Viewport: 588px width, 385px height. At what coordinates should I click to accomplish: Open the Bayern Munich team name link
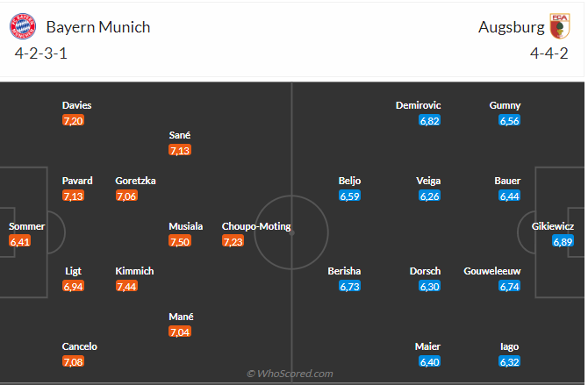tap(98, 27)
